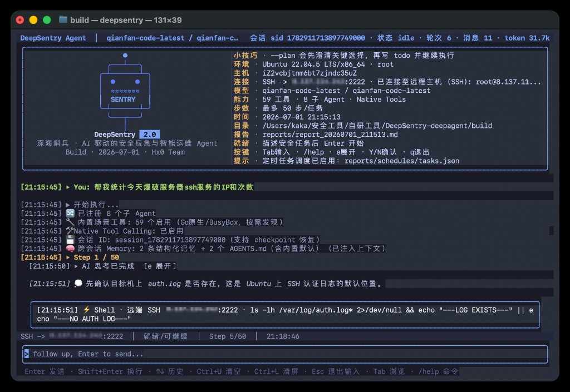Click the Tab 浏览 shortcut hint
The height and width of the screenshot is (392, 570).
(389, 371)
